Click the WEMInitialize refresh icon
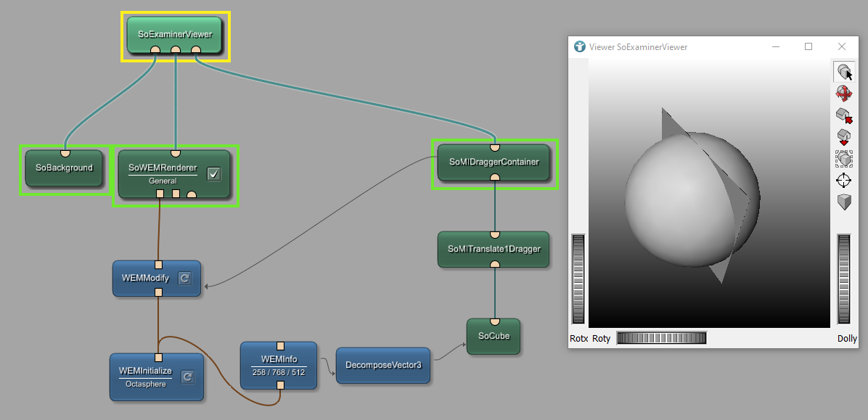 point(187,376)
